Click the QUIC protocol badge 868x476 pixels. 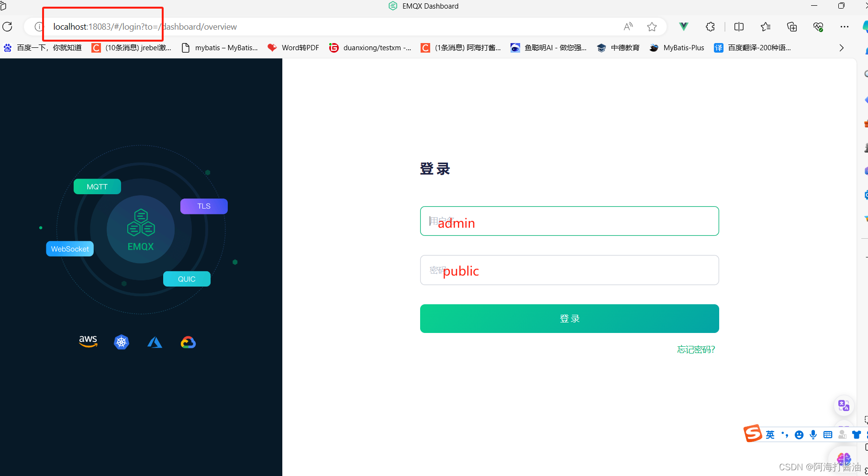pos(187,279)
